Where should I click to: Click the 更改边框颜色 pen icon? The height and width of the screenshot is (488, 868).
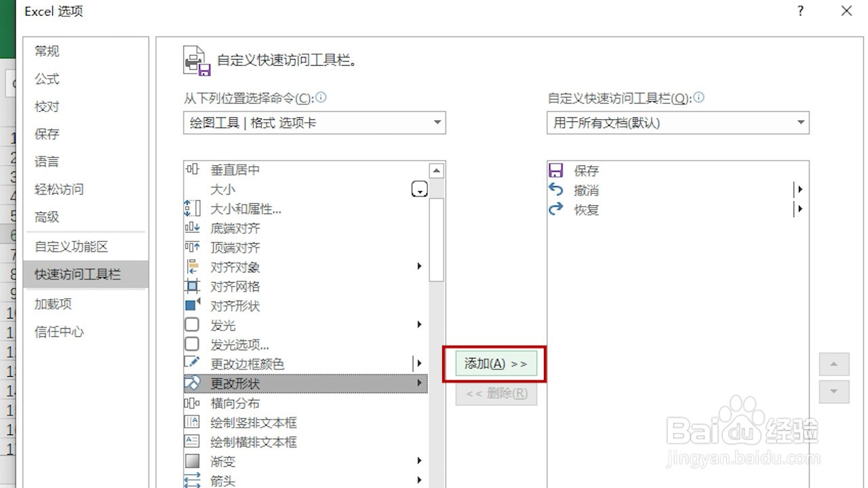pyautogui.click(x=192, y=363)
